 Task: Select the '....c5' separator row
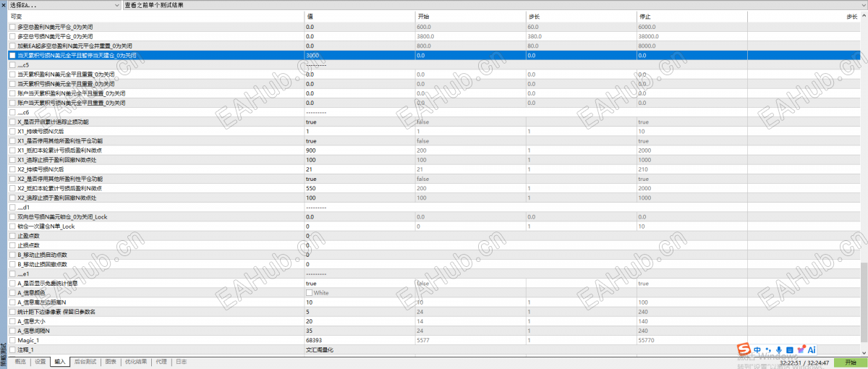[x=434, y=65]
